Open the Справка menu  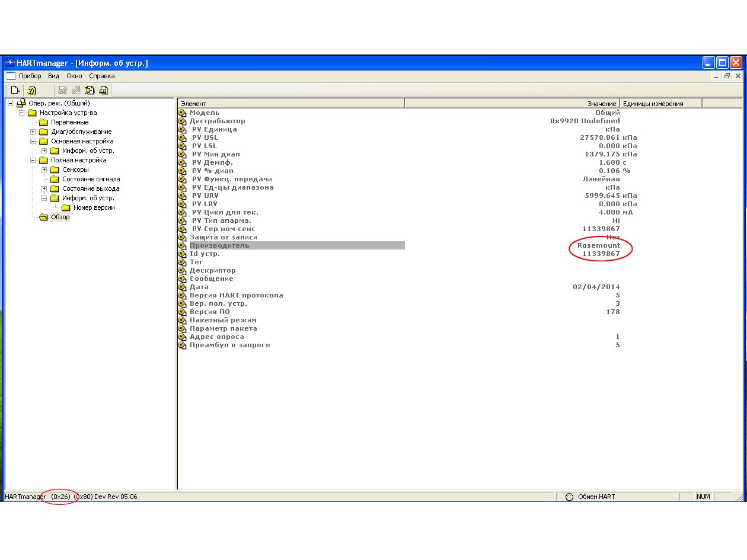pos(101,76)
